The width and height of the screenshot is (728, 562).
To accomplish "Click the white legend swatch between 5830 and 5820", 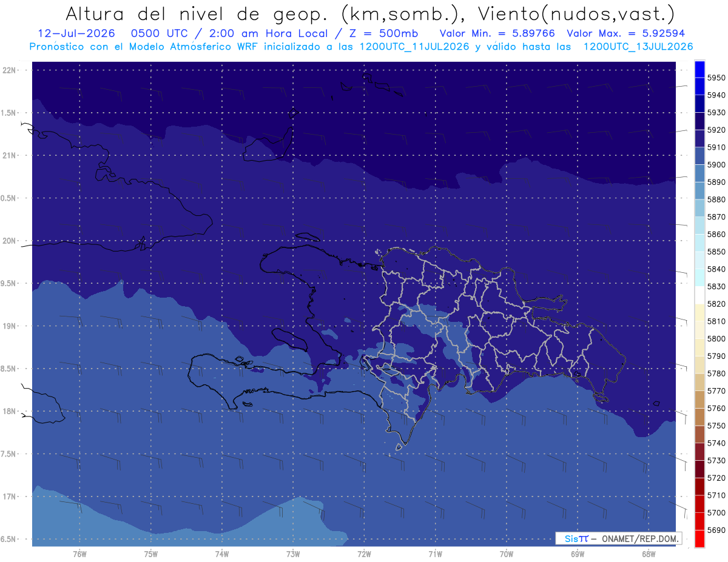I will pos(699,295).
